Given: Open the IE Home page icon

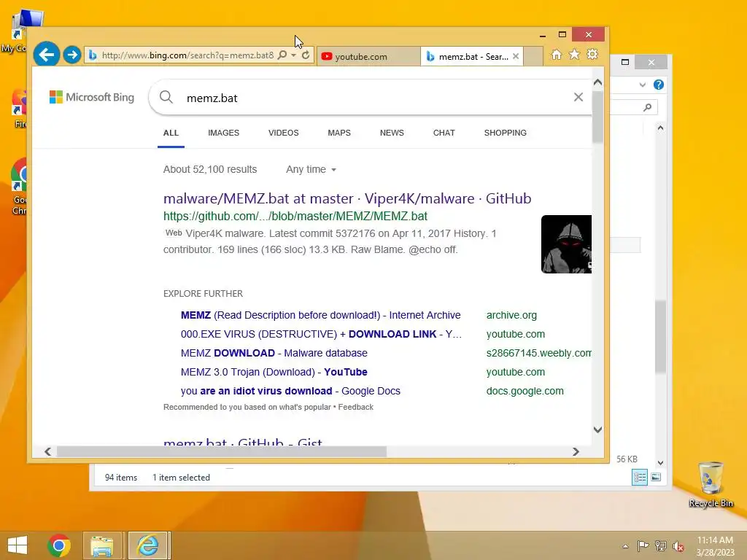Looking at the screenshot, I should pos(557,55).
